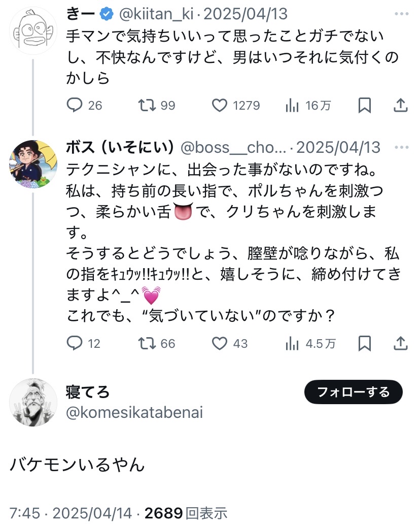This screenshot has width=420, height=524.
Task: Repost the post with 66 reposts
Action: [147, 344]
